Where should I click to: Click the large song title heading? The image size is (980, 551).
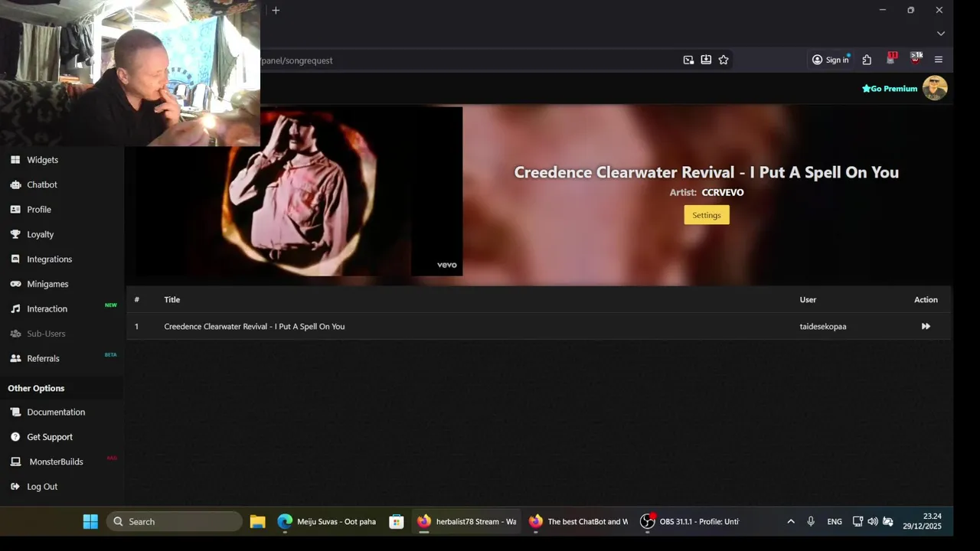tap(706, 172)
